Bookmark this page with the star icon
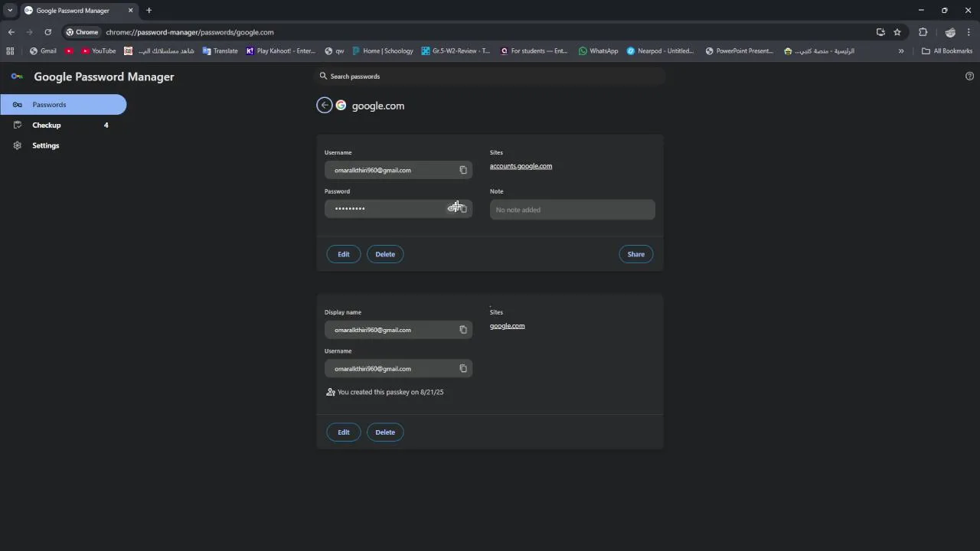Screen dimensions: 980x551 [x=897, y=32]
